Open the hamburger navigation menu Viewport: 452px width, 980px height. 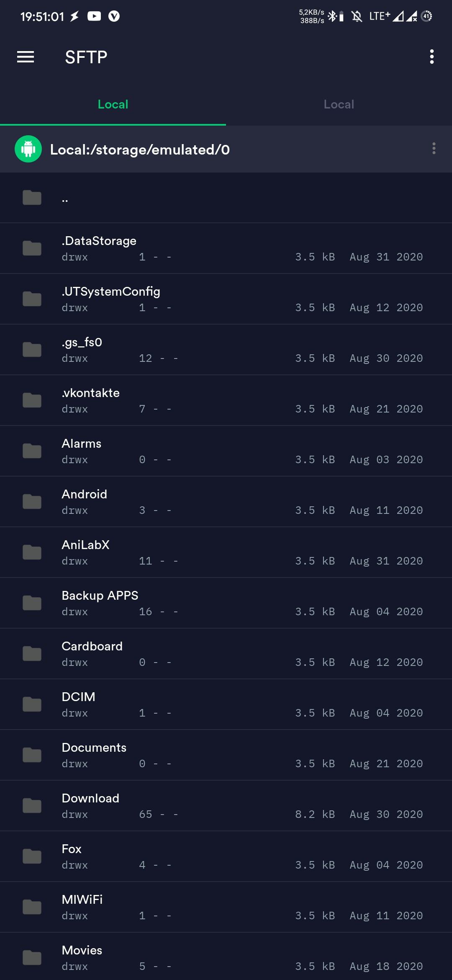pos(26,57)
